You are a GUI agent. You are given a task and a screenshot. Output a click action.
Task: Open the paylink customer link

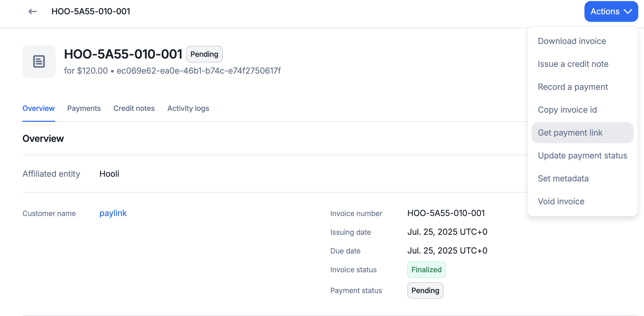pyautogui.click(x=113, y=213)
